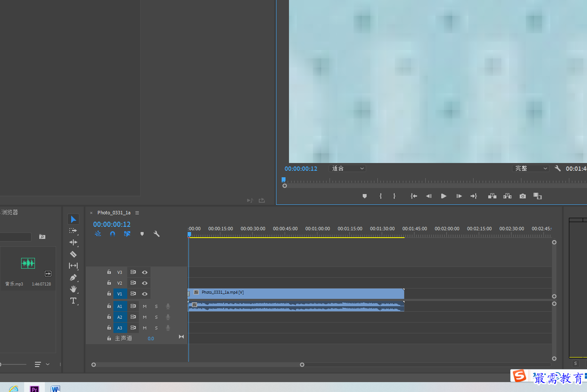Hide video track V3 output
587x392 pixels.
click(145, 273)
